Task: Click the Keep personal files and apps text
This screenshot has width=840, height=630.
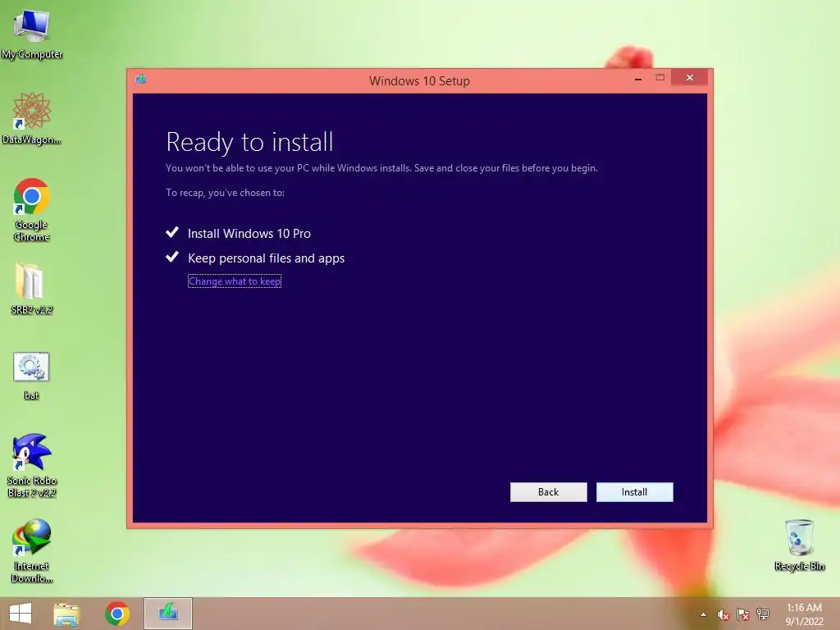Action: click(x=267, y=258)
